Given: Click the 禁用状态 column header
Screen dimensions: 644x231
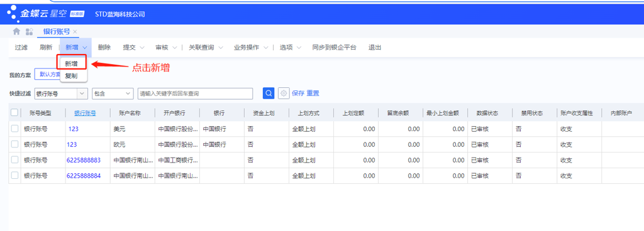Looking at the screenshot, I should coord(532,113).
